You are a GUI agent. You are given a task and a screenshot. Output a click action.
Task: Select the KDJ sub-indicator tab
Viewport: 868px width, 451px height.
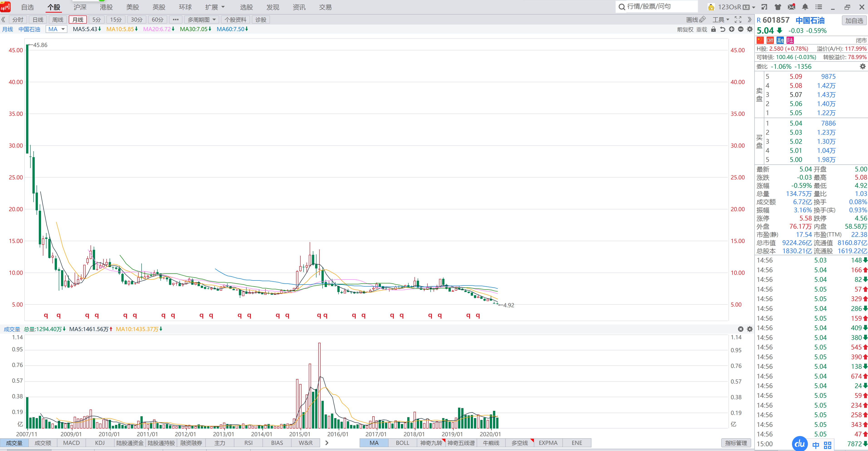point(100,443)
